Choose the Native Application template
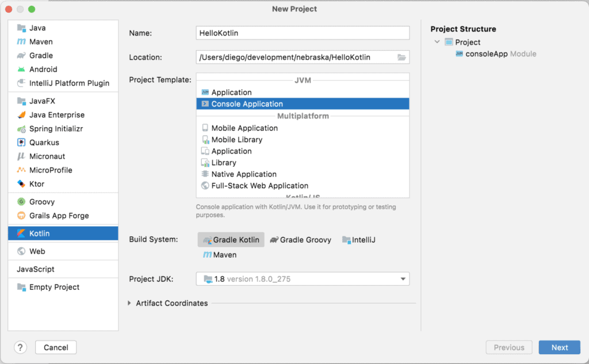This screenshot has width=589, height=364. (243, 174)
